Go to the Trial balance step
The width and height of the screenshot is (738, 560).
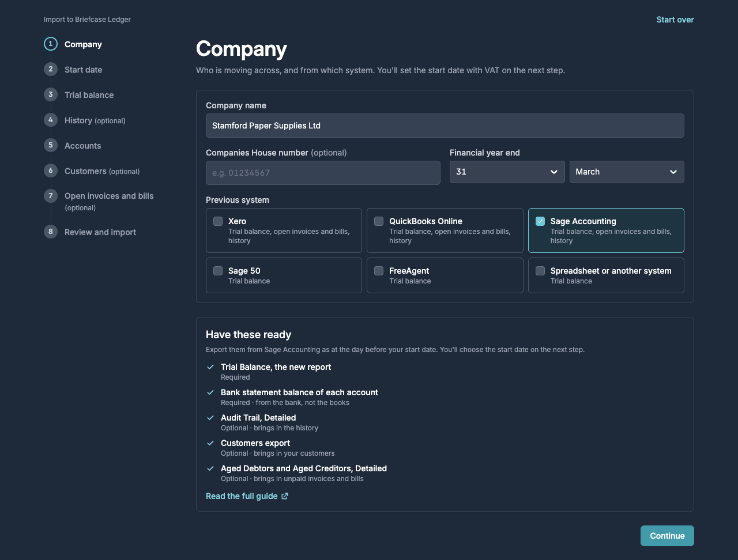coord(89,95)
